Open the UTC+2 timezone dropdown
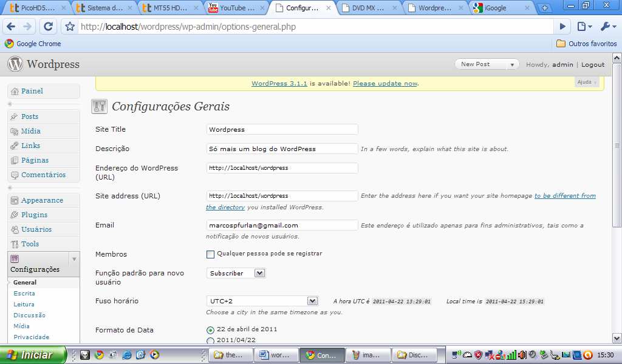The image size is (622, 364). point(262,301)
